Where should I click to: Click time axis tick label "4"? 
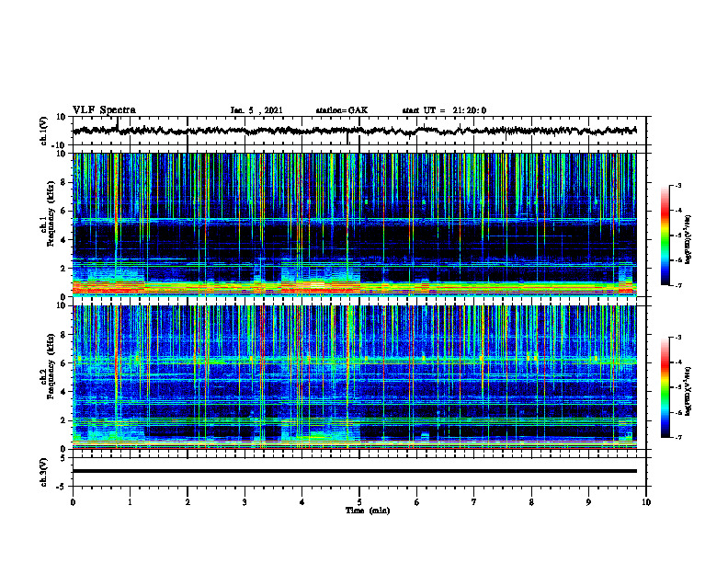point(301,502)
